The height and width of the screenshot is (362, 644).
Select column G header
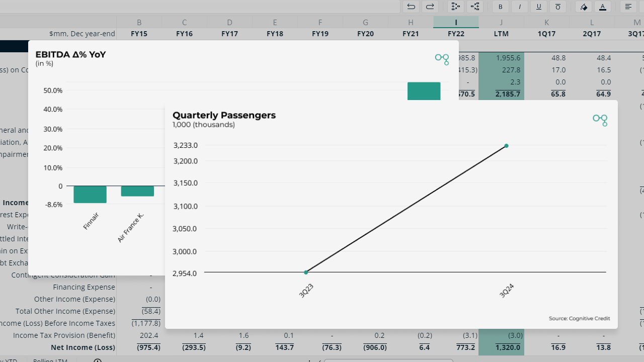pyautogui.click(x=366, y=22)
